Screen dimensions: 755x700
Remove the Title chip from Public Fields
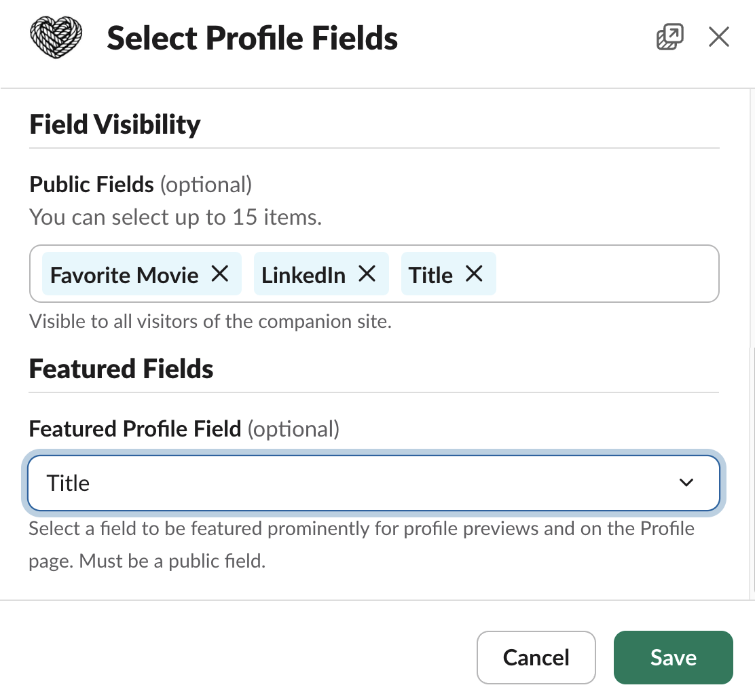coord(474,274)
